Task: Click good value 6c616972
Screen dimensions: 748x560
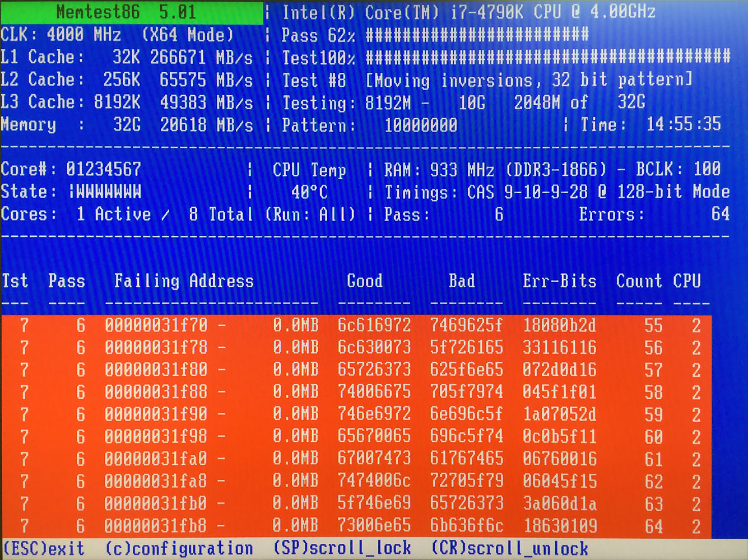Action: 374,325
